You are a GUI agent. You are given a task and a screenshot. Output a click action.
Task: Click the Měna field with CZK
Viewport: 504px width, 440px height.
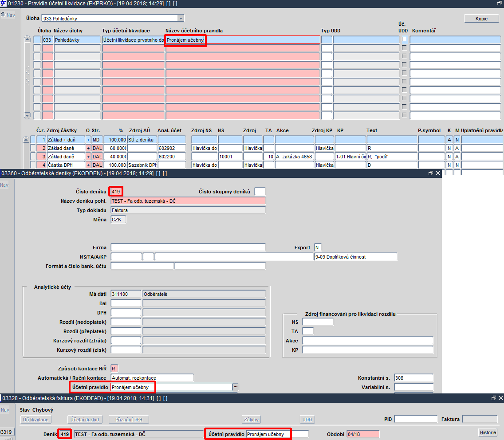click(x=118, y=220)
